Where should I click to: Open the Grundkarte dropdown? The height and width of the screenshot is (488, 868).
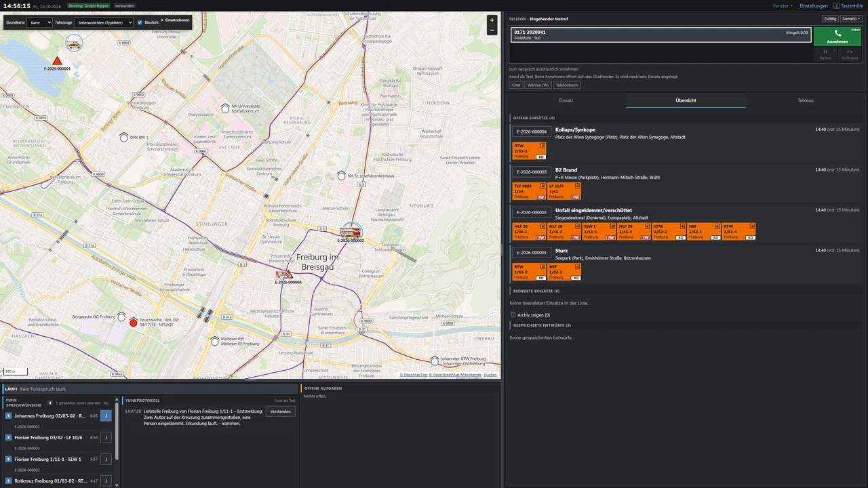40,22
